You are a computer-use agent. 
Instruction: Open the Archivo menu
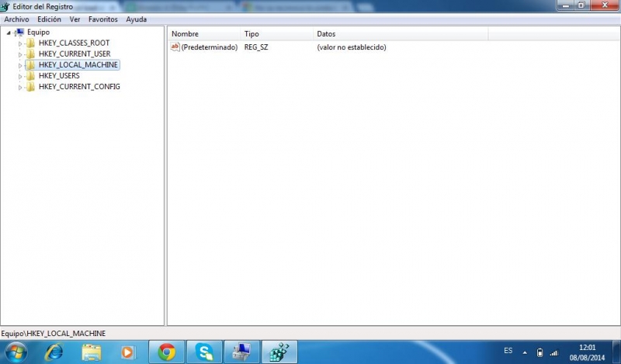pos(16,19)
